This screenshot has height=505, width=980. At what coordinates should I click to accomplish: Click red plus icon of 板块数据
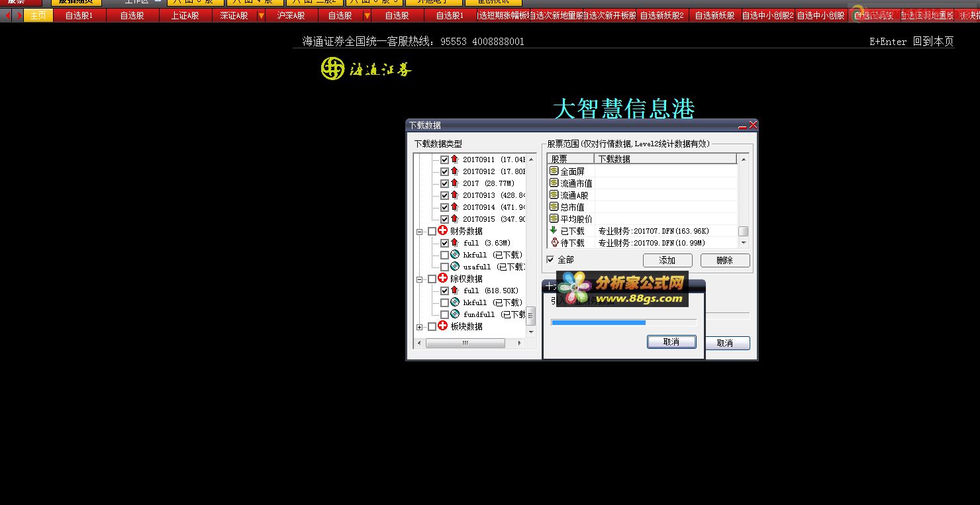pyautogui.click(x=443, y=326)
